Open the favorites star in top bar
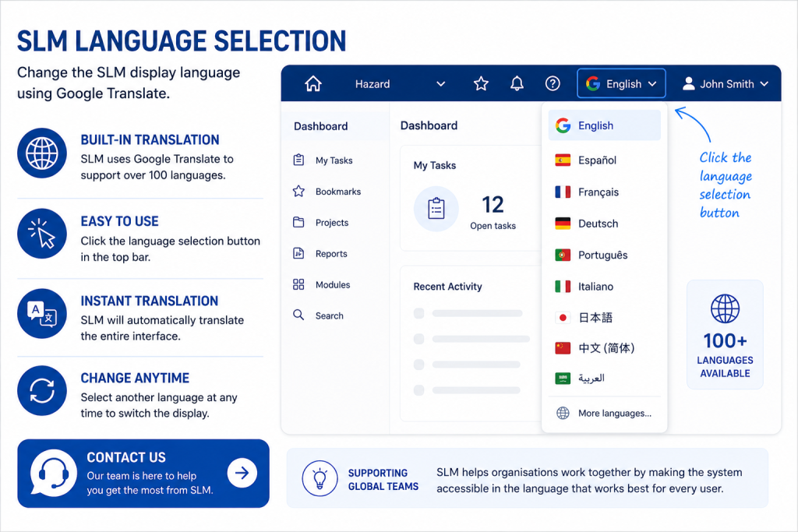This screenshot has height=532, width=798. click(x=481, y=83)
